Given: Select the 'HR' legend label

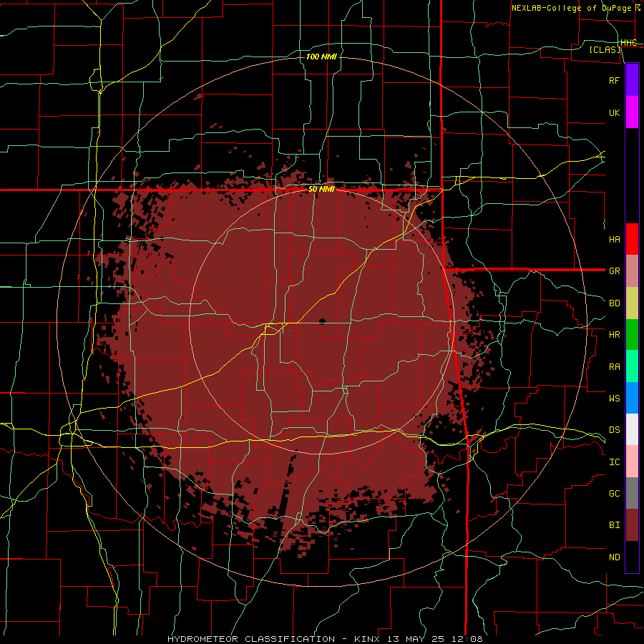Looking at the screenshot, I should coord(614,335).
